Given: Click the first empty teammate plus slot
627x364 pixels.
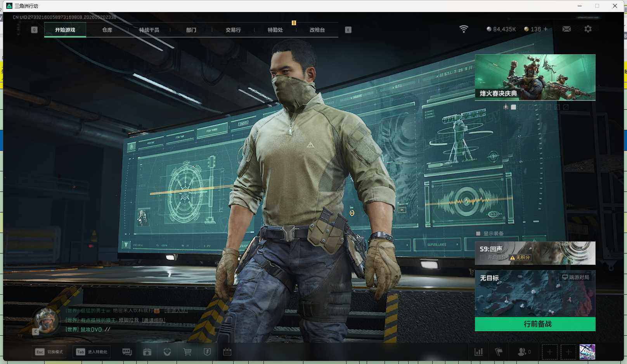Looking at the screenshot, I should click(549, 352).
